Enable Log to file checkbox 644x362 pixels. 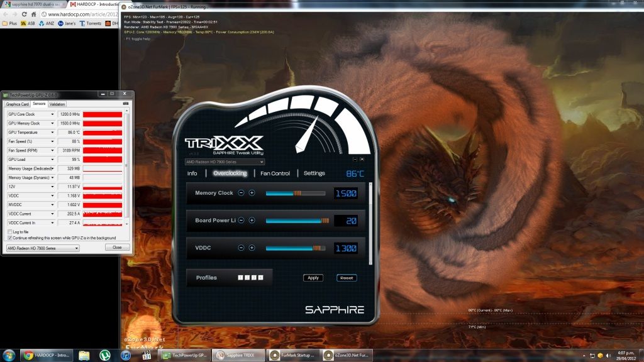tap(10, 232)
